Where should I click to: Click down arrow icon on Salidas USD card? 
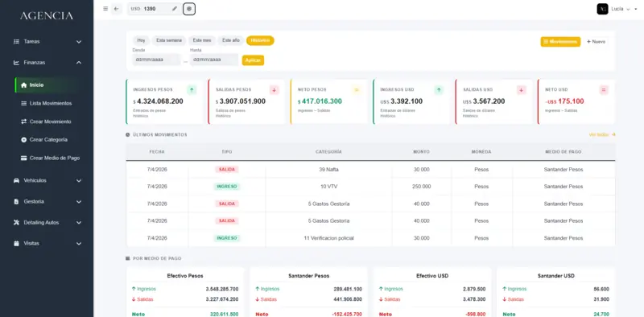[x=522, y=90]
